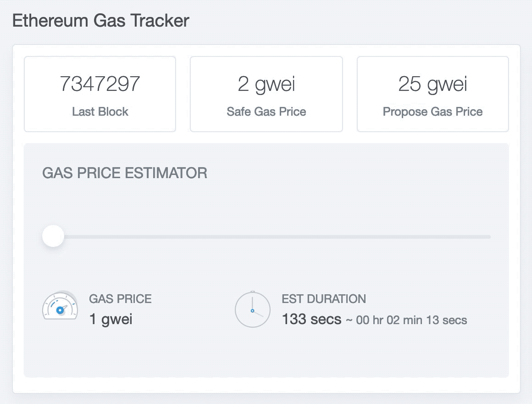Open the Propose Gas Price card
This screenshot has height=404, width=532.
coord(432,94)
